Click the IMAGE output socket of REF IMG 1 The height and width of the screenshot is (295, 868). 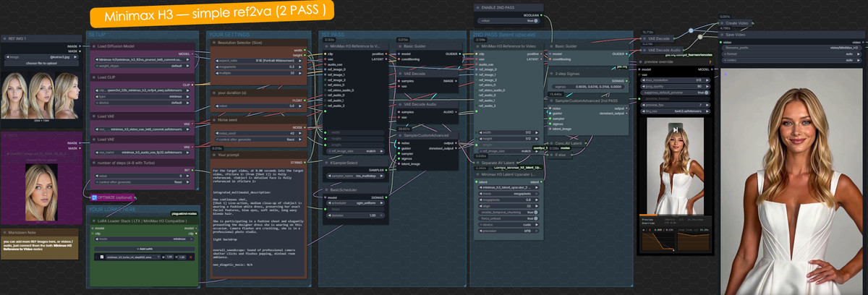click(x=81, y=46)
